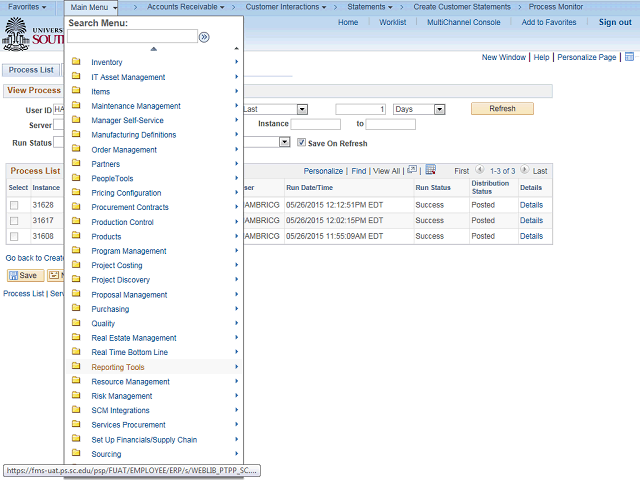Open the Days unit dropdown
The image size is (640, 480).
coord(418,109)
